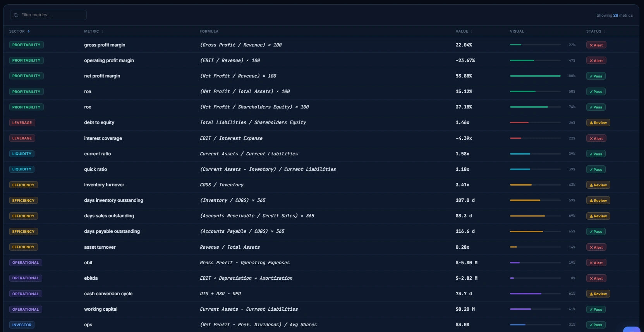The image size is (644, 332).
Task: Click the value 107.0 d
Action: tap(465, 200)
